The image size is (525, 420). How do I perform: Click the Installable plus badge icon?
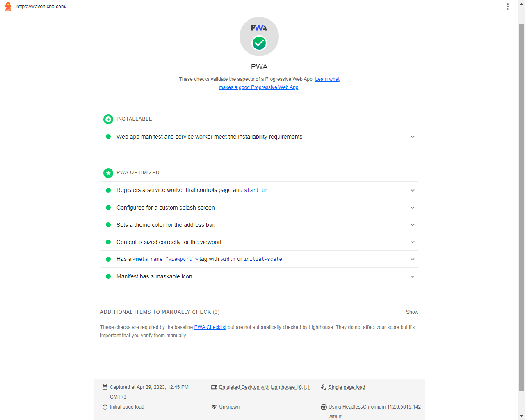click(108, 119)
